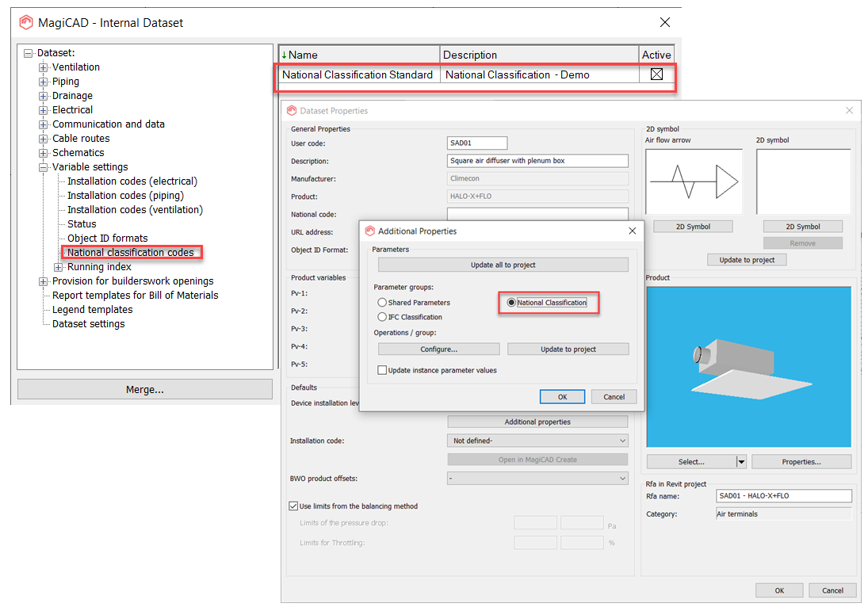Screen dimensions: 868x607
Task: Select the National Classification radio button
Action: [511, 303]
